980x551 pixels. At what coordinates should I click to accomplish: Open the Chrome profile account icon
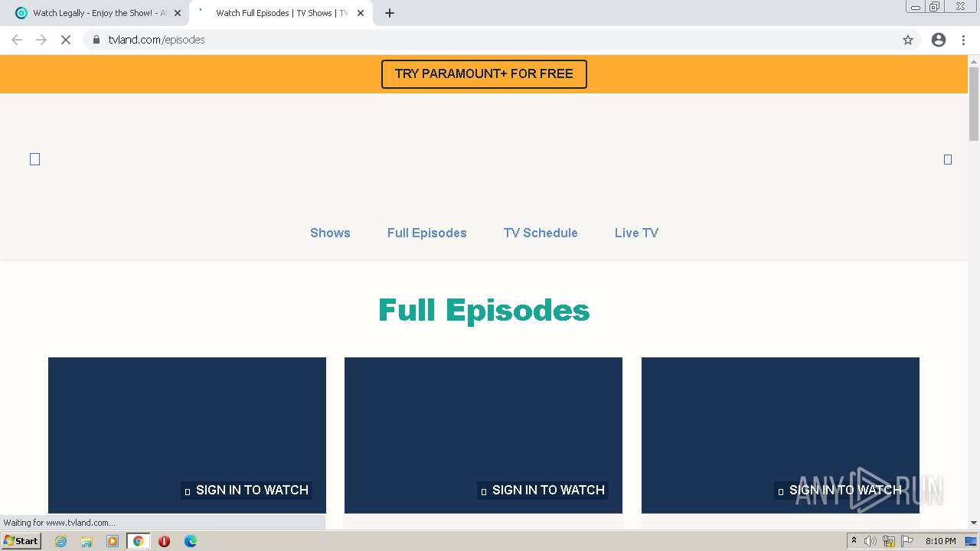coord(939,40)
